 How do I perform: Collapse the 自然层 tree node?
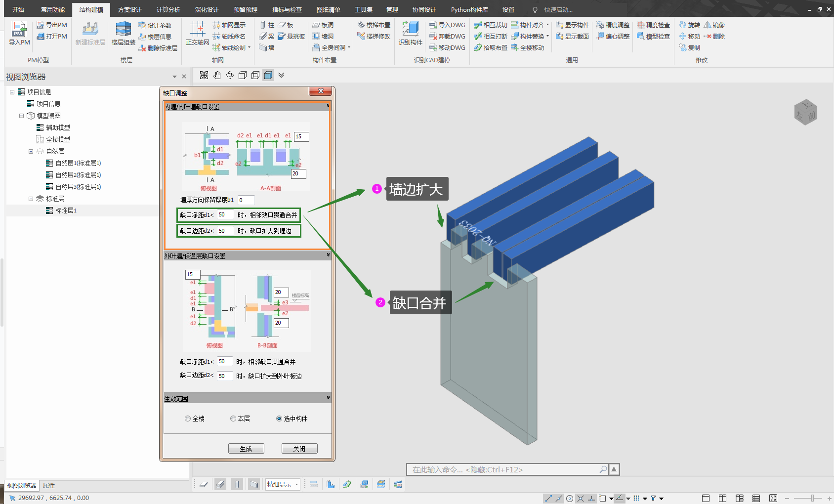(x=31, y=151)
